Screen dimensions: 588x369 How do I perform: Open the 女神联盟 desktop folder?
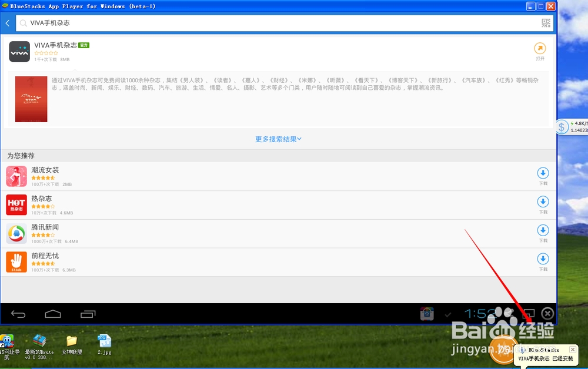72,345
